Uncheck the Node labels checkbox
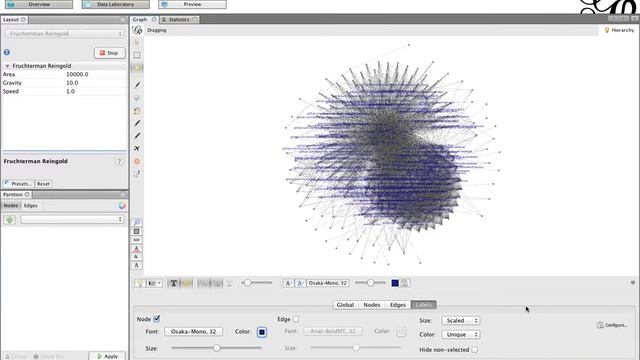 (x=157, y=319)
